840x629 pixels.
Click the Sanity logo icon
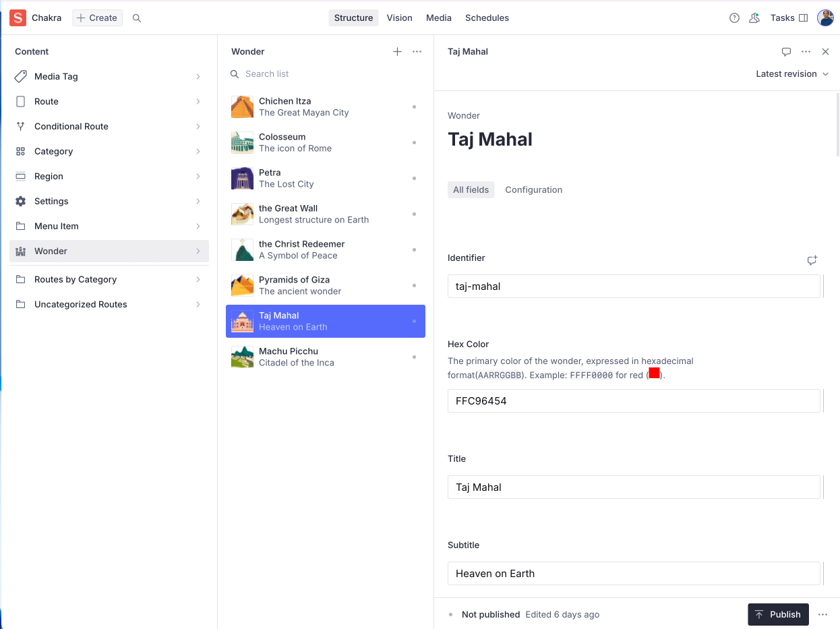click(x=18, y=18)
